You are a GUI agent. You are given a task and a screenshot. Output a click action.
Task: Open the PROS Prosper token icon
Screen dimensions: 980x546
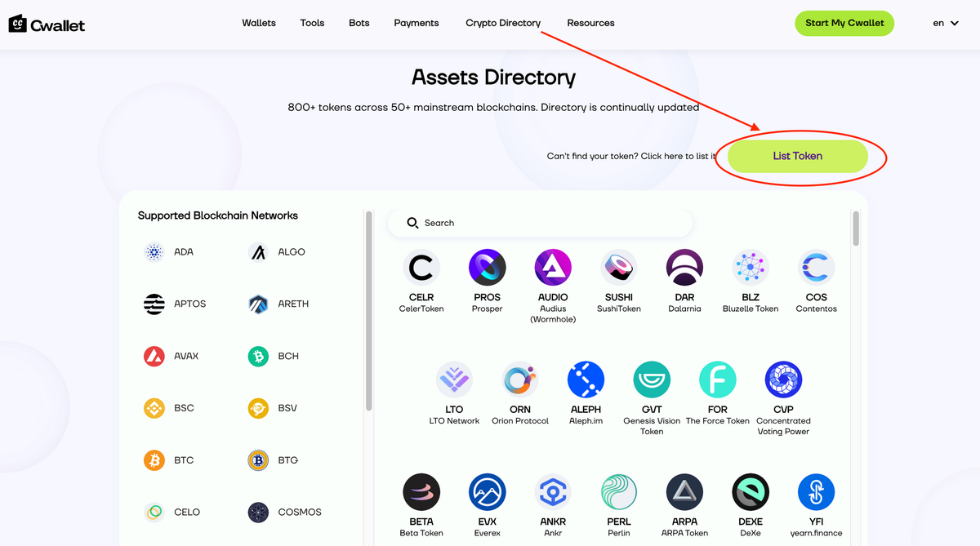pos(487,267)
